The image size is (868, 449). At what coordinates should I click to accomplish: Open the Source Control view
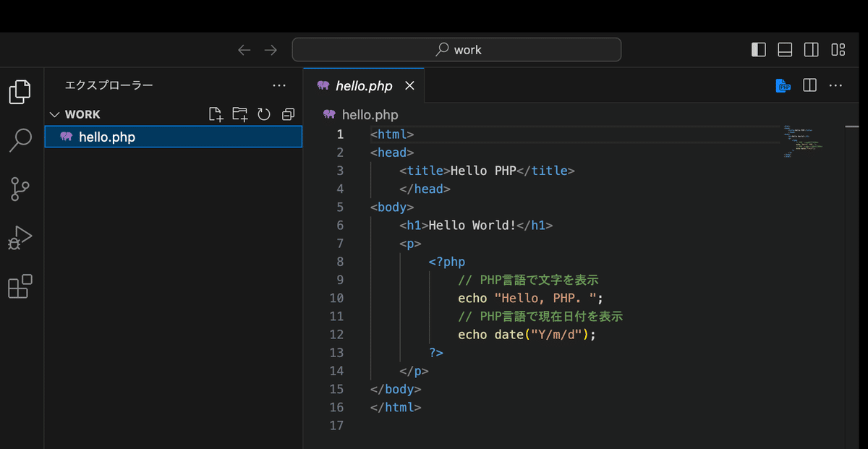pos(20,189)
